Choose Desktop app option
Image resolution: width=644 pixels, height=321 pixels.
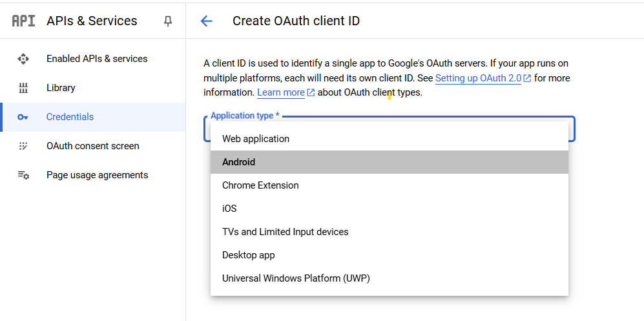[249, 255]
